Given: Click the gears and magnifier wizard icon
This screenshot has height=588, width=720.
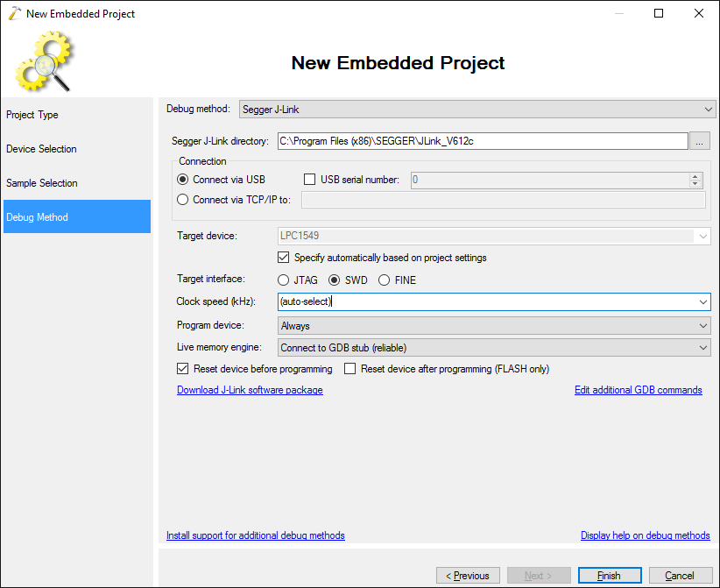Looking at the screenshot, I should click(44, 61).
